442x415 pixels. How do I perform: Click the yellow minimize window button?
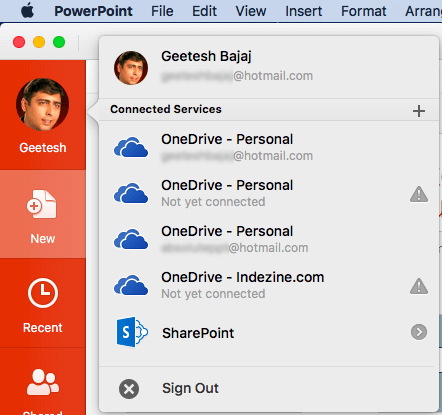click(39, 42)
